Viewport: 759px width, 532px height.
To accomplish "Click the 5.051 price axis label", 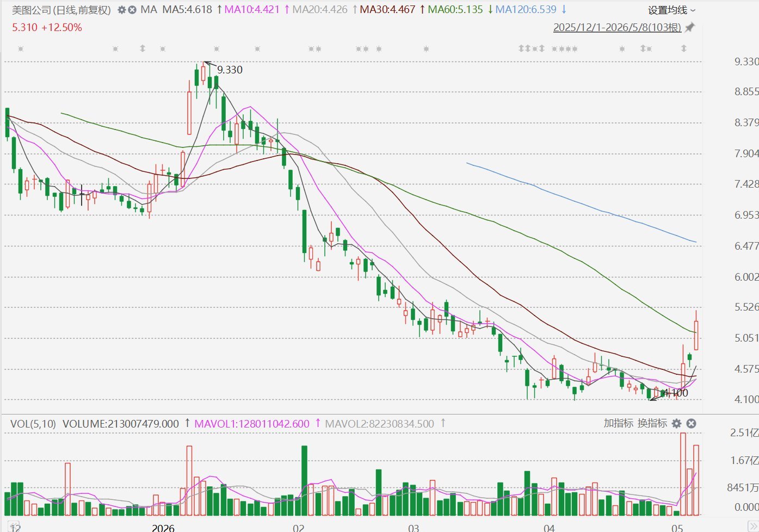I will [746, 338].
